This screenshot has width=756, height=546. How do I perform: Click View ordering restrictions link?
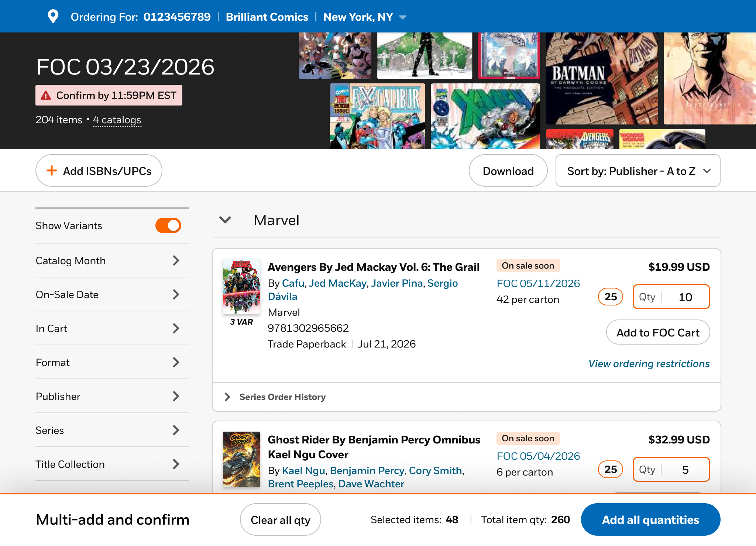click(x=649, y=364)
